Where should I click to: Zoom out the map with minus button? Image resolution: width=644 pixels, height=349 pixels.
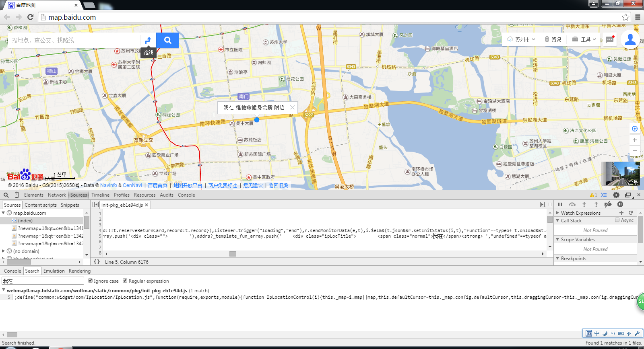(635, 151)
